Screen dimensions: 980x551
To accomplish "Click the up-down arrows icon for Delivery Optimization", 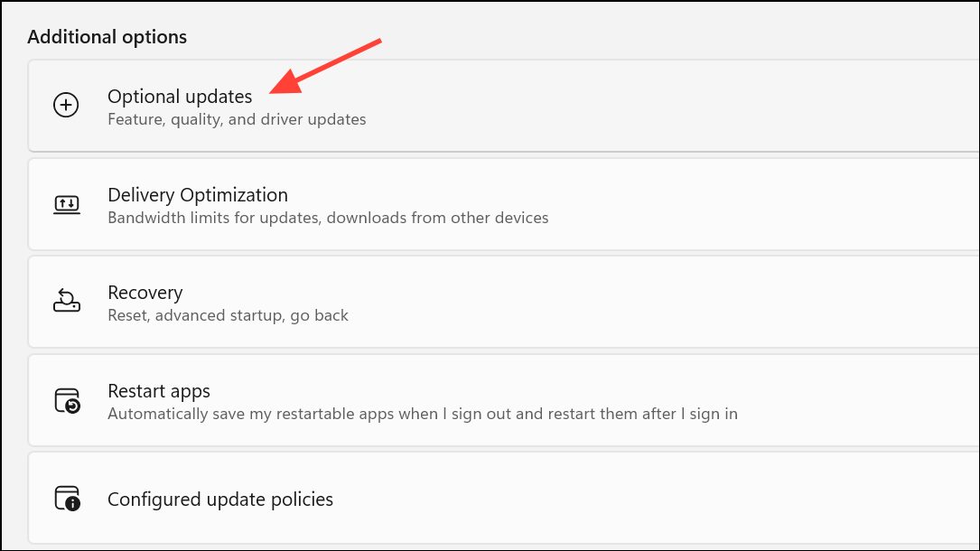I will click(66, 204).
